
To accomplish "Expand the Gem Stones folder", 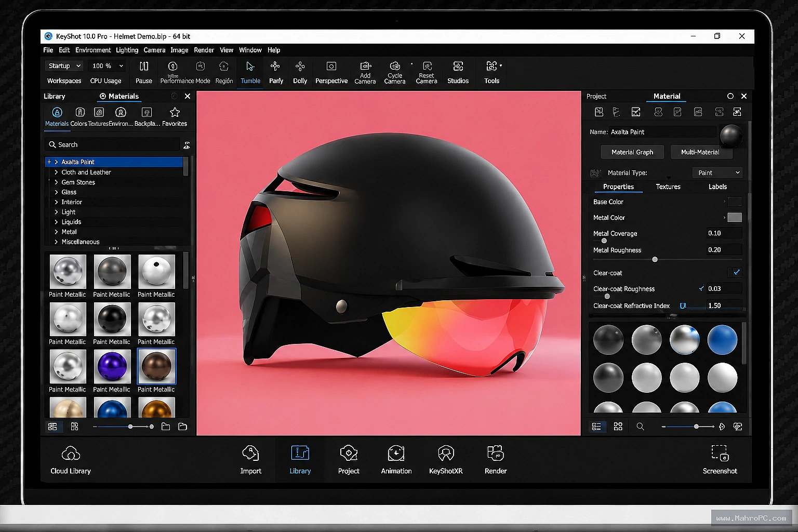I will tap(56, 182).
